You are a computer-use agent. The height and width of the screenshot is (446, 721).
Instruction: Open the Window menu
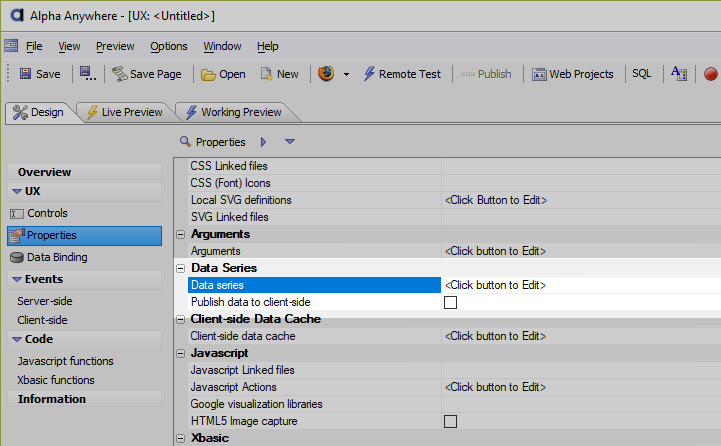point(222,46)
